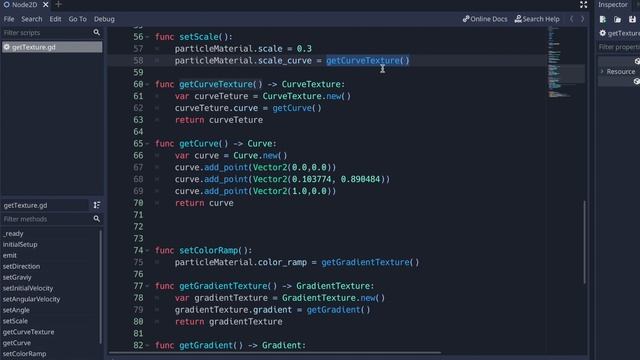
Task: Jump to getCurveTexture method in list
Action: (29, 332)
